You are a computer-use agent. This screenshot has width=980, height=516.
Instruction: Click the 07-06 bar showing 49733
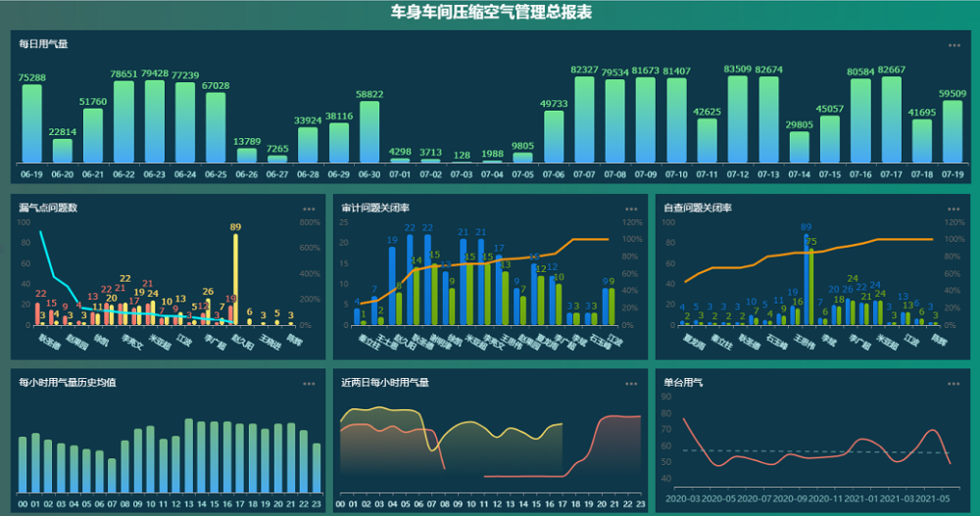tap(554, 137)
